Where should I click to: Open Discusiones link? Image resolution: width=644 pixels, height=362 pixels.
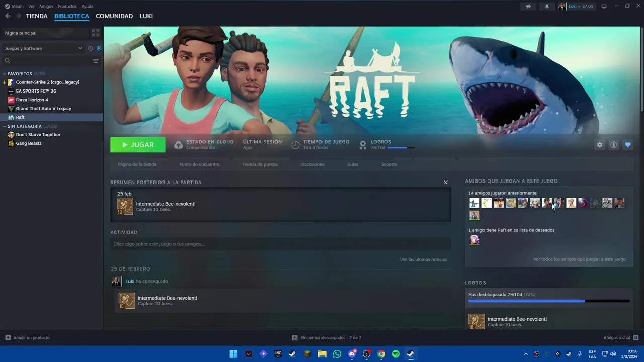coord(312,164)
